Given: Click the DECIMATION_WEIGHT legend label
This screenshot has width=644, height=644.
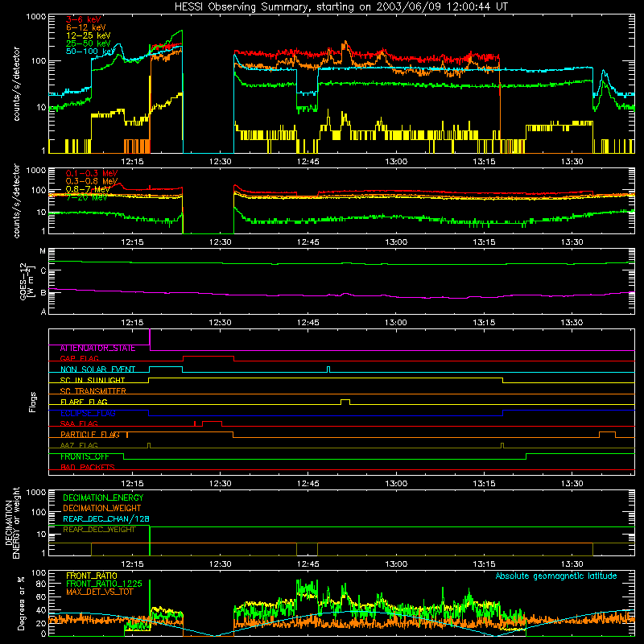Looking at the screenshot, I should [x=102, y=509].
